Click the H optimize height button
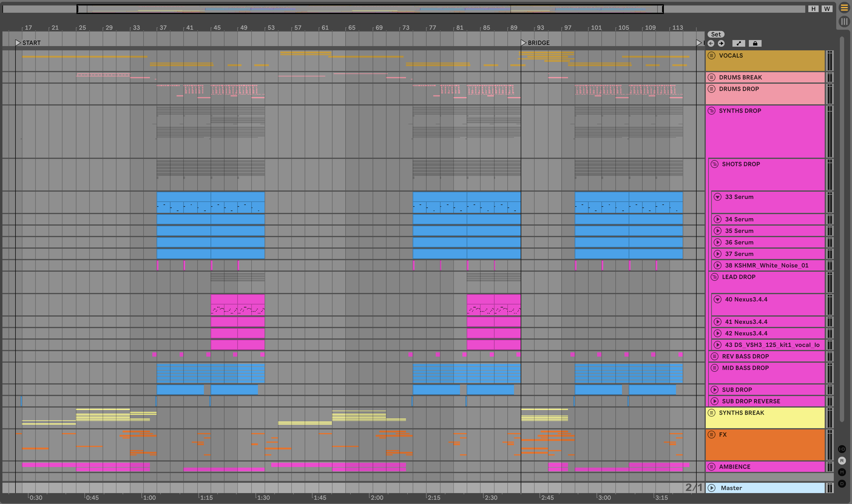 [x=813, y=9]
